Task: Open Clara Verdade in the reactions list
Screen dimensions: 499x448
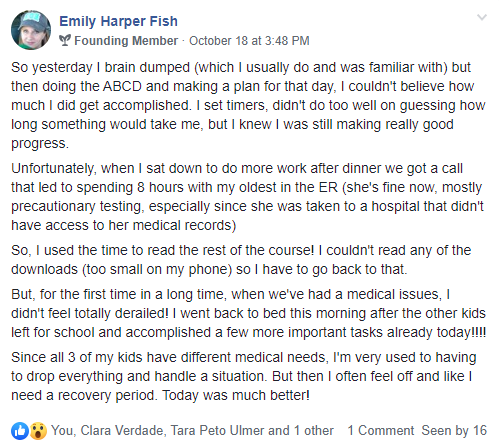Action: click(122, 430)
